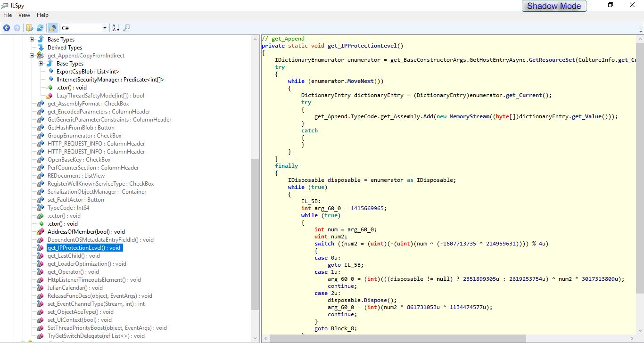
Task: Click the Back navigation arrow
Action: (x=7, y=28)
